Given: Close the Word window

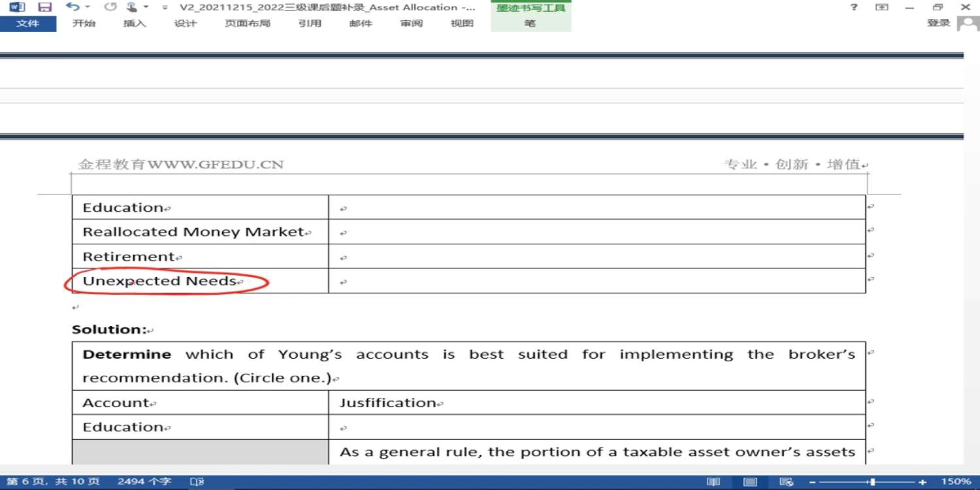Looking at the screenshot, I should 966,7.
